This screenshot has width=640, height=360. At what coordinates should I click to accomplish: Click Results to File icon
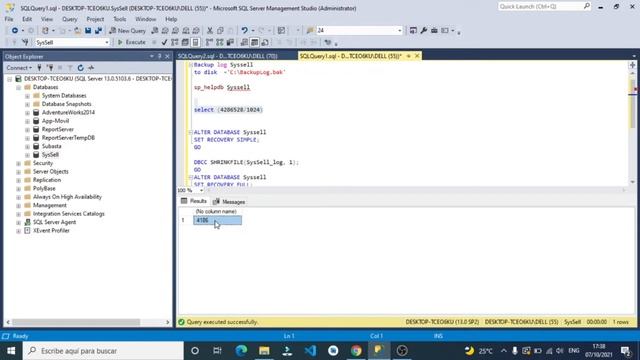point(265,42)
